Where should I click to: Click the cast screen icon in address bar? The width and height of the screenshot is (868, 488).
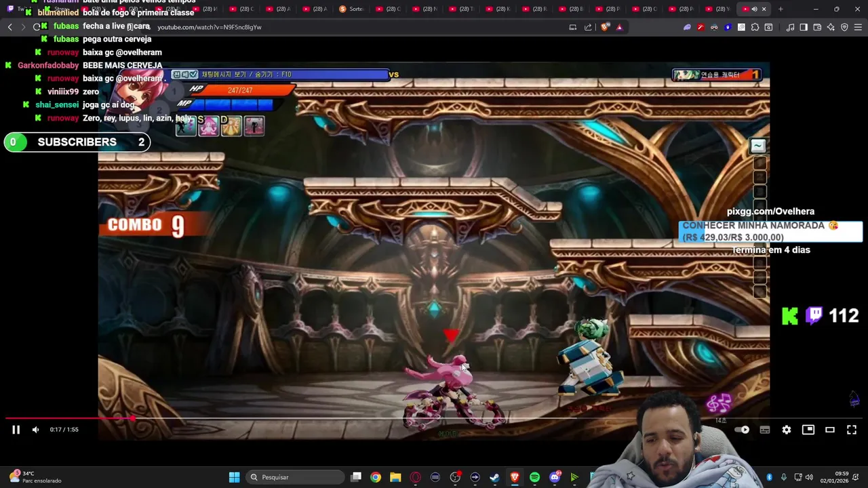(573, 27)
